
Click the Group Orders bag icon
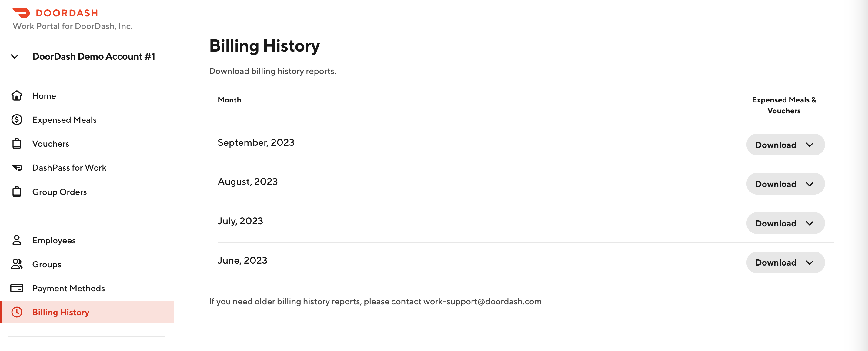(17, 192)
